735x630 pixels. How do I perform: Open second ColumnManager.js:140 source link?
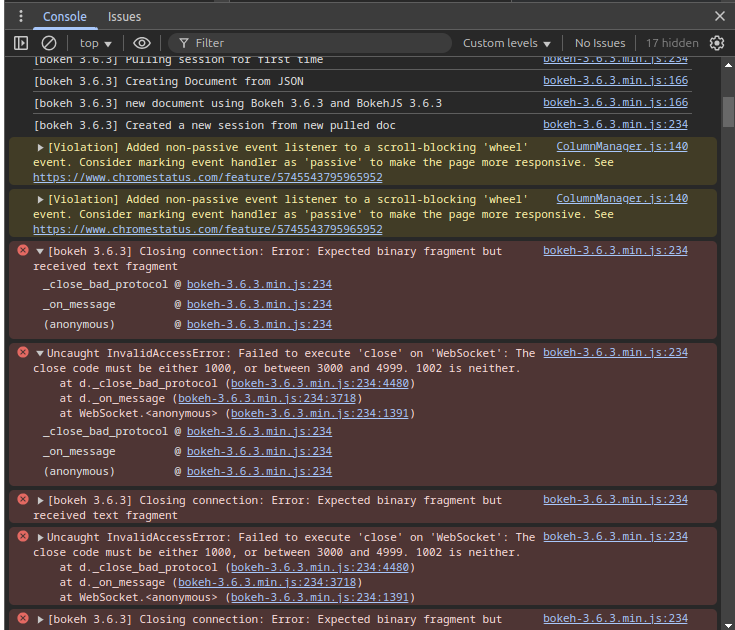pos(622,199)
